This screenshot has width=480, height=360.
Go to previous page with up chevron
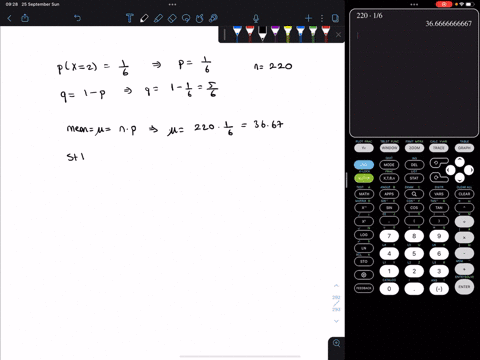[336, 286]
